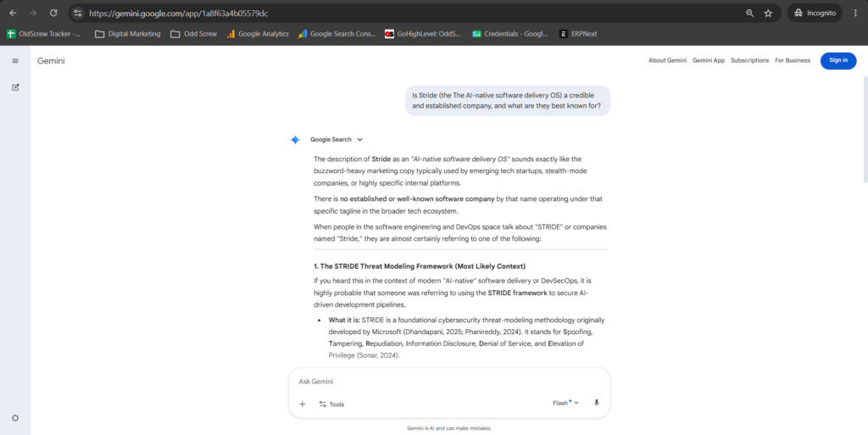Click the heading about STRIDE Threat Modeling Framework
This screenshot has height=435, width=868.
420,266
